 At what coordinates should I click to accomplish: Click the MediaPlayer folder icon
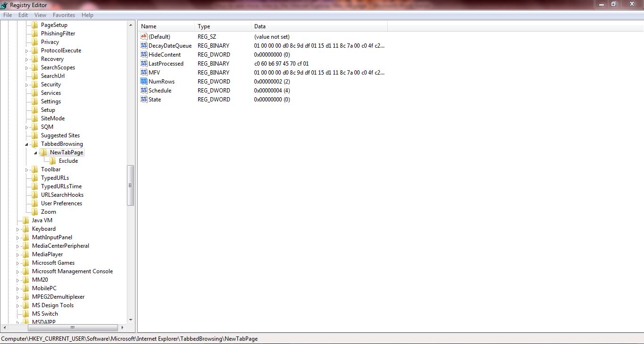[x=25, y=254]
